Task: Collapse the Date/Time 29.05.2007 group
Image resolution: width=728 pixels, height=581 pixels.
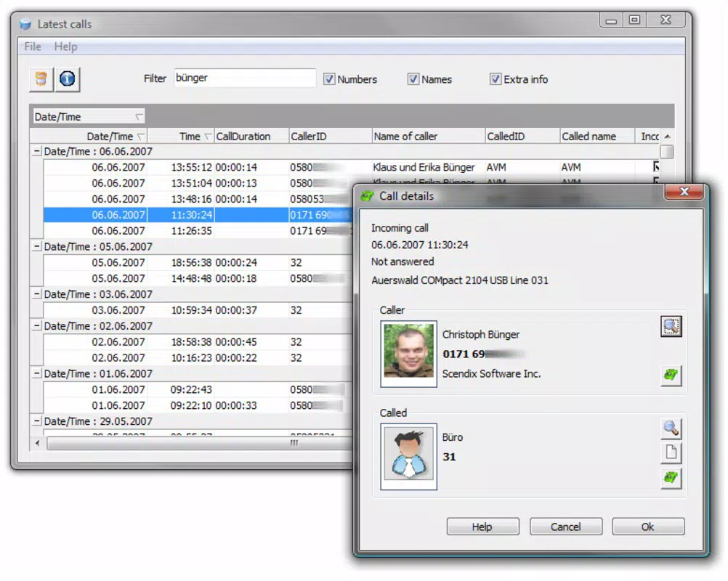Action: pyautogui.click(x=36, y=421)
